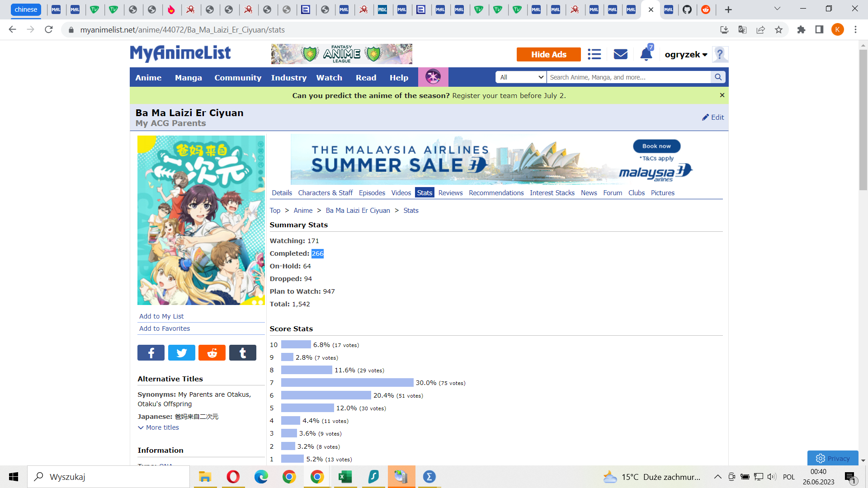This screenshot has height=488, width=868.
Task: Open the MAL list icon in header
Action: coord(594,54)
